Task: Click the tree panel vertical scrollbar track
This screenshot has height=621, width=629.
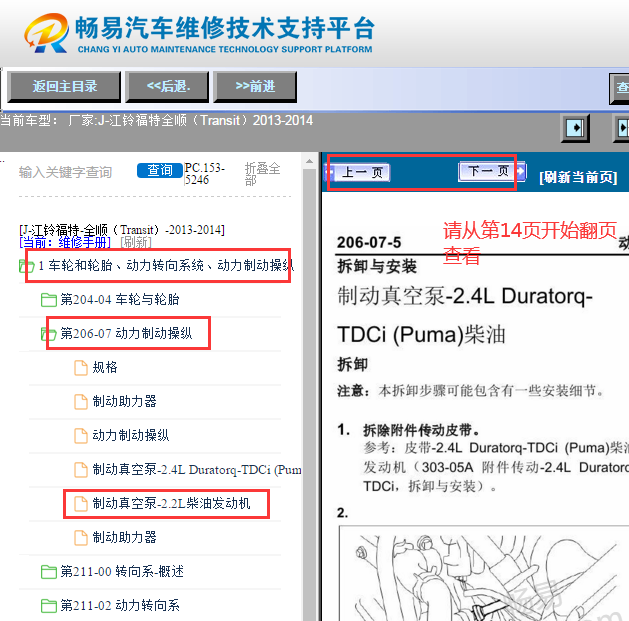Action: click(309, 395)
